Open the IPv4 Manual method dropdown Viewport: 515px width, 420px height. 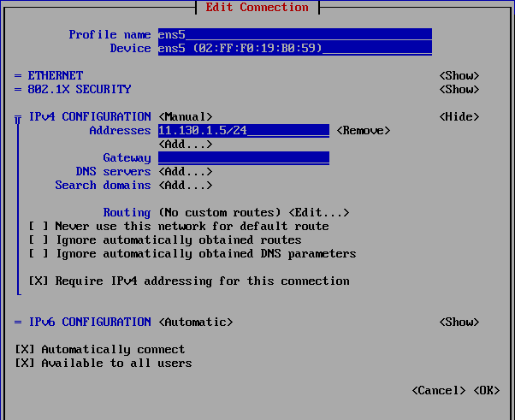(185, 116)
